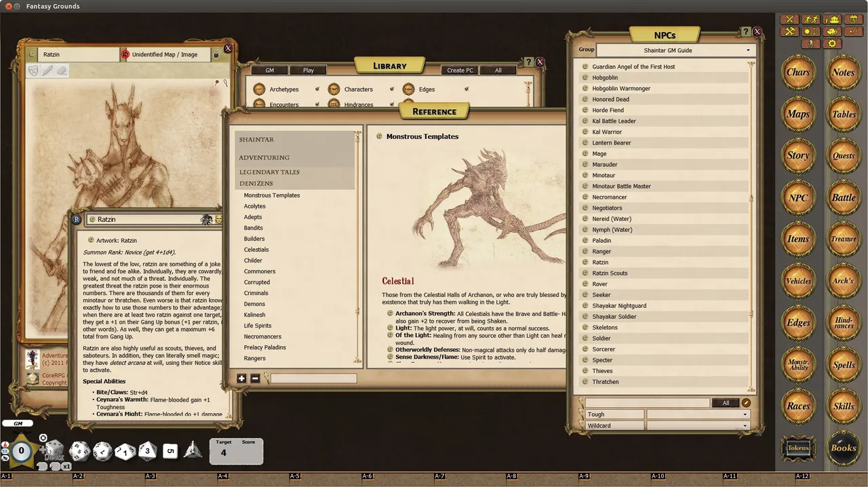Open the Edges sidebar button
Screen dimensions: 868x487
pyautogui.click(x=798, y=322)
